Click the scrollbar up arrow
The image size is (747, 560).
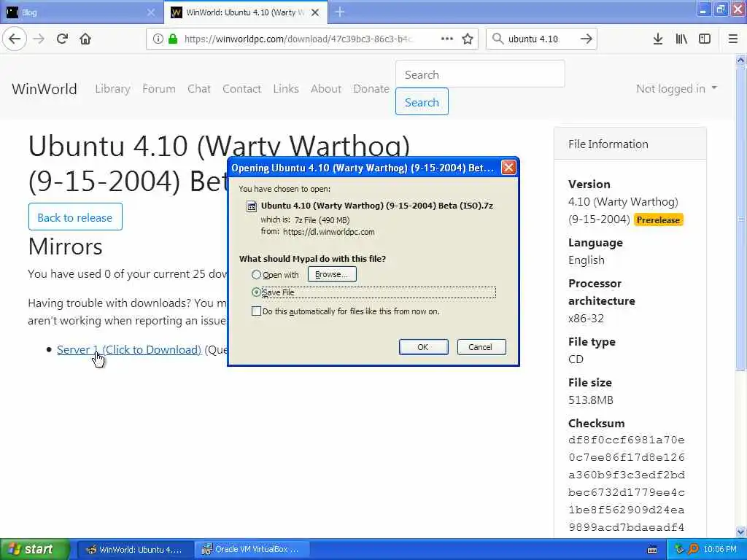click(740, 60)
